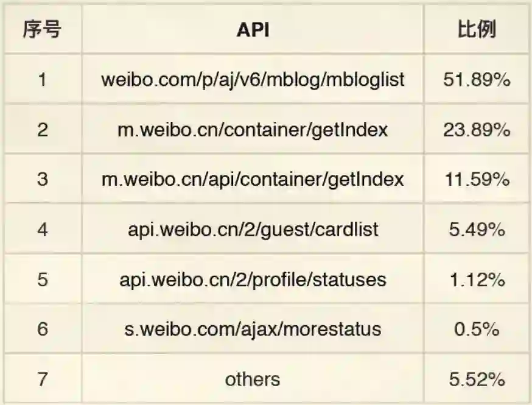The height and width of the screenshot is (405, 532).
Task: Click the 23.89% ratio cell
Action: pos(477,130)
